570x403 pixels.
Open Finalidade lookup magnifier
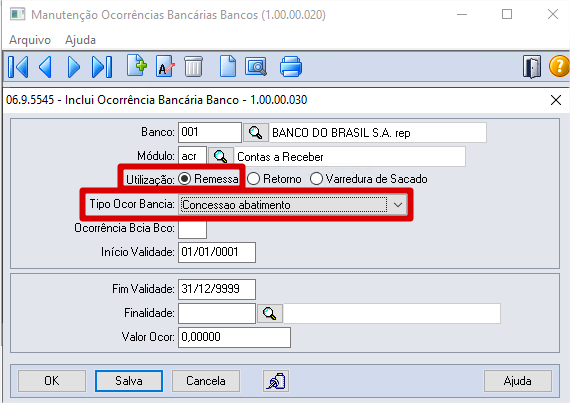click(270, 313)
